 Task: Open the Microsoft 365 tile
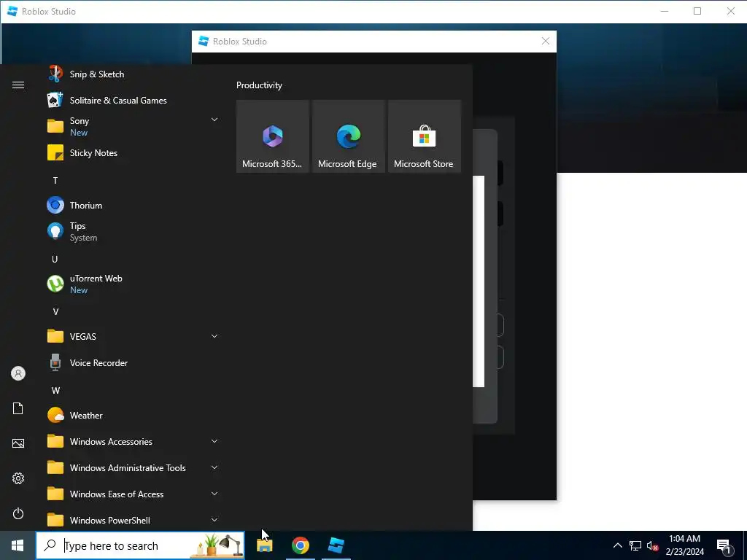pos(273,136)
